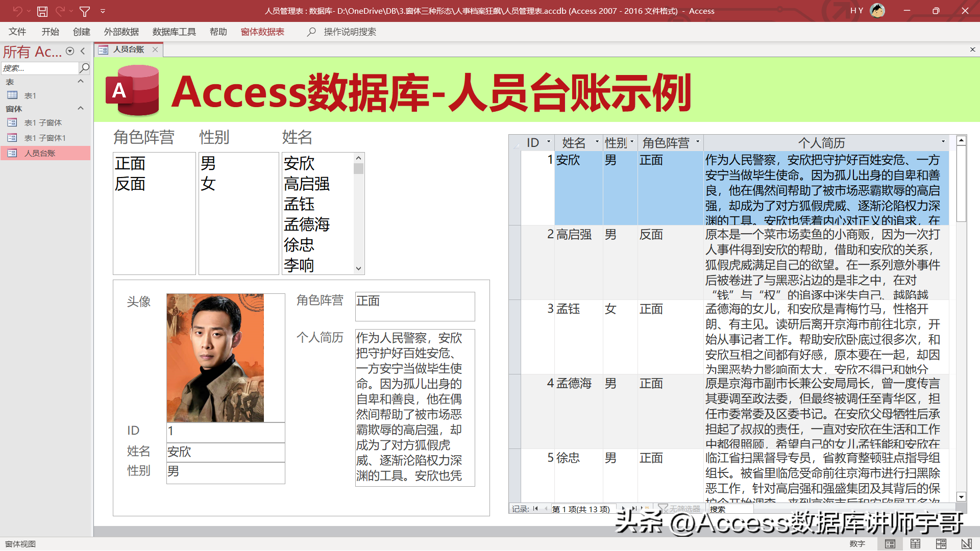Switch to Datasheet view status bar icon
This screenshot has width=980, height=551.
click(916, 544)
